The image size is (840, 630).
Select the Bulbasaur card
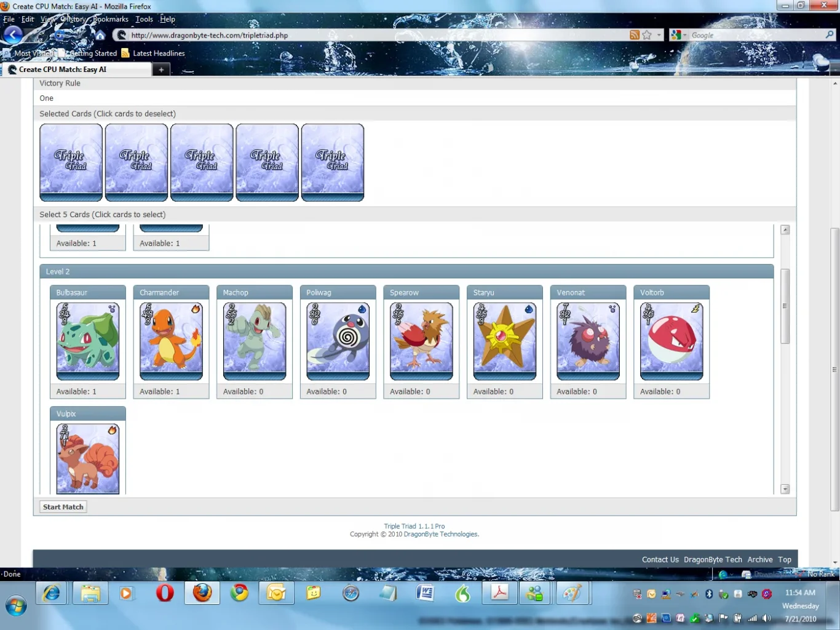[88, 341]
